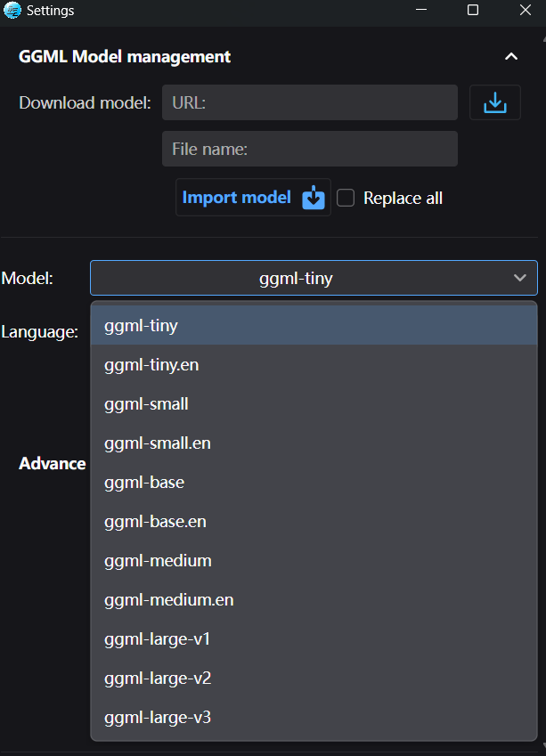This screenshot has width=546, height=756.
Task: Select ggml-tiny from the model list
Action: tap(314, 325)
